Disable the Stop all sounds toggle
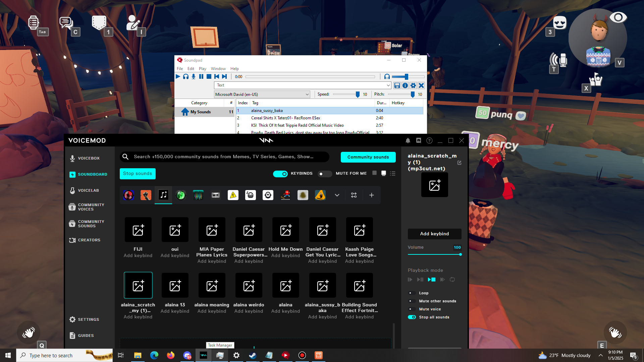644x362 pixels. (412, 317)
